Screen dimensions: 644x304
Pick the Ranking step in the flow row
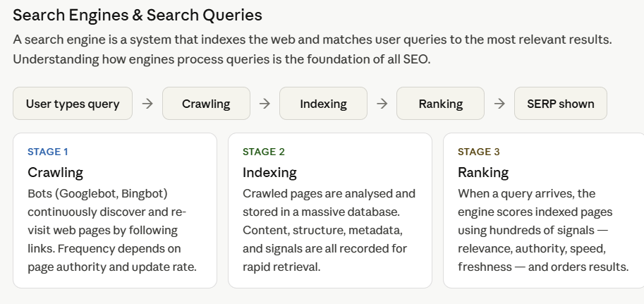[x=440, y=104]
